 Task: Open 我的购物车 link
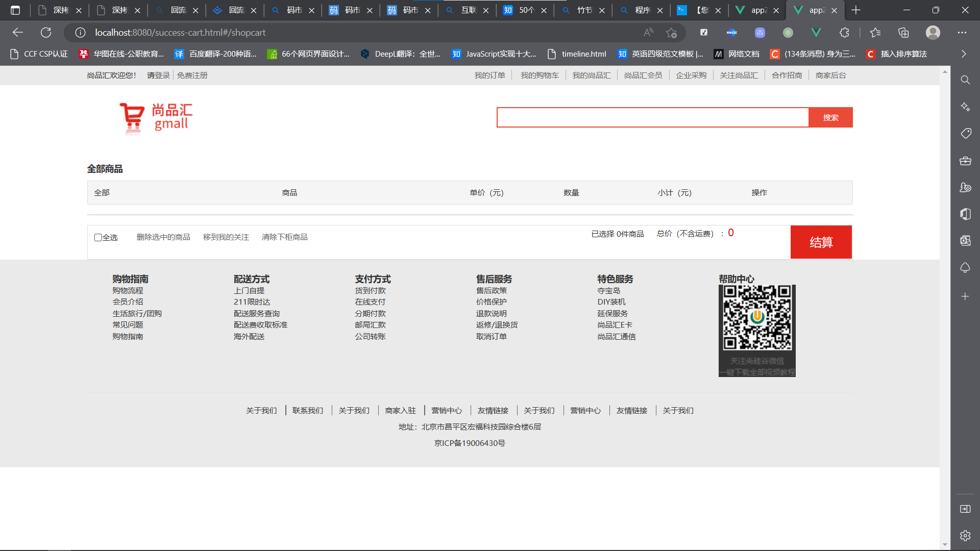point(540,76)
